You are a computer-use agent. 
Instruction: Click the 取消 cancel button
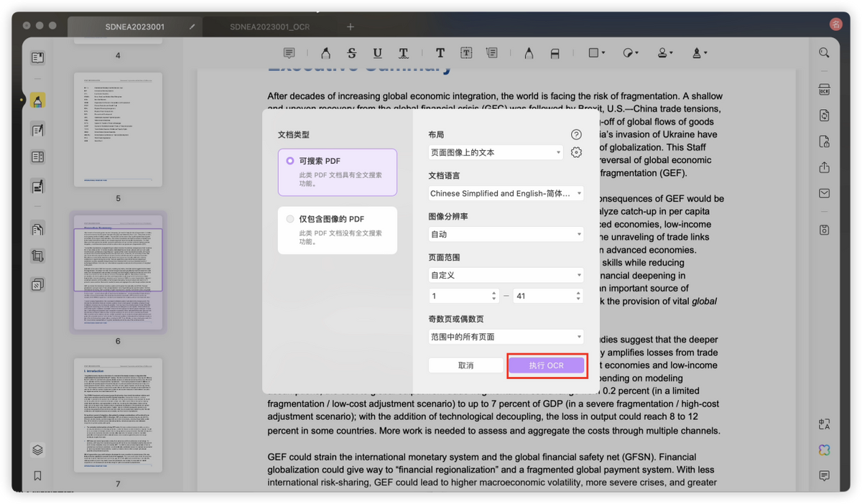(465, 365)
